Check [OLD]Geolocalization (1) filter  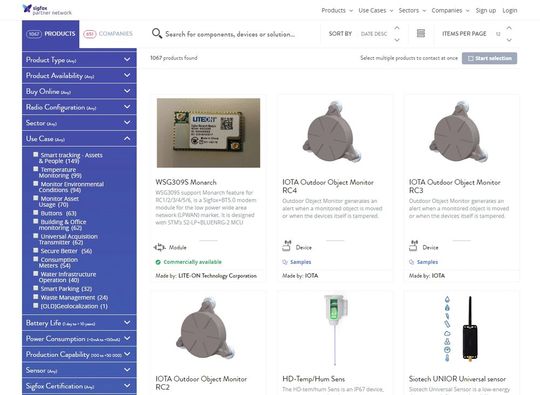coord(35,305)
